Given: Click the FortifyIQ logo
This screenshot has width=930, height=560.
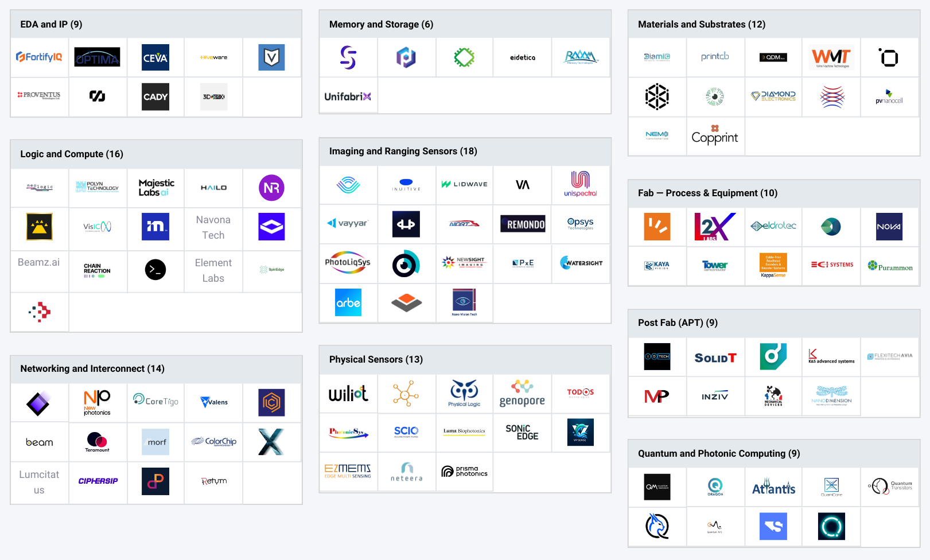Looking at the screenshot, I should point(39,57).
